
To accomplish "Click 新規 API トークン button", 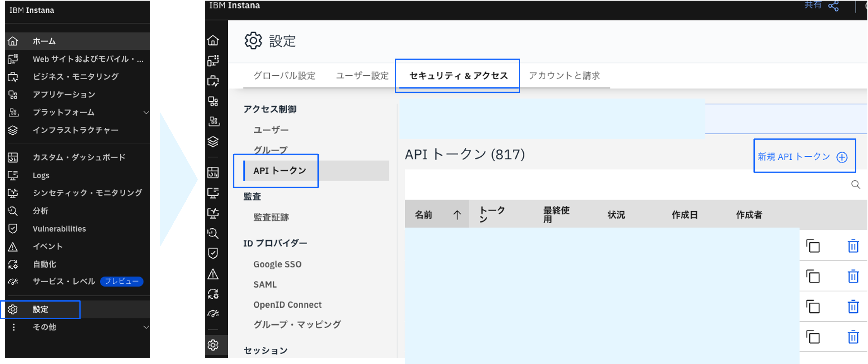I will point(803,157).
